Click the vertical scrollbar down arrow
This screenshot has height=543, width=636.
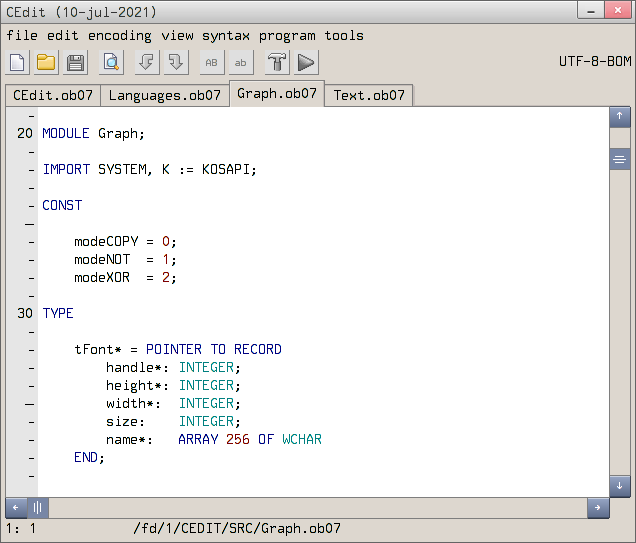620,486
